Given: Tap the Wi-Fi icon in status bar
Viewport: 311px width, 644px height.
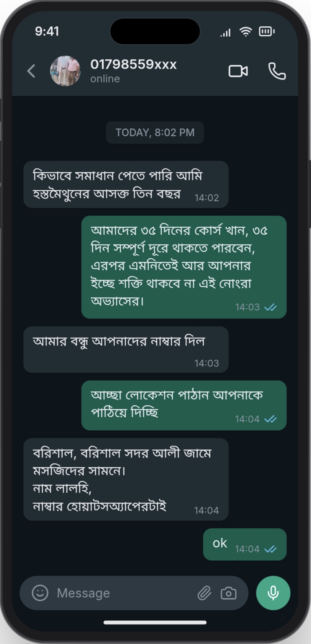Looking at the screenshot, I should click(246, 32).
